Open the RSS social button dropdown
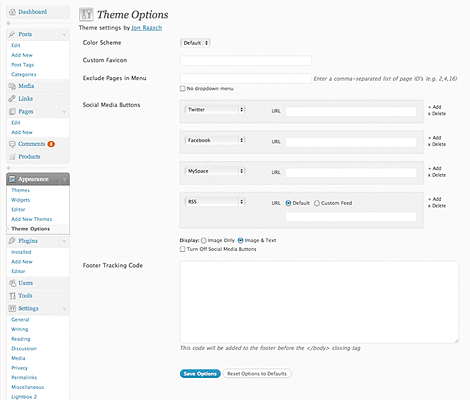The height and width of the screenshot is (400, 470). pyautogui.click(x=215, y=202)
